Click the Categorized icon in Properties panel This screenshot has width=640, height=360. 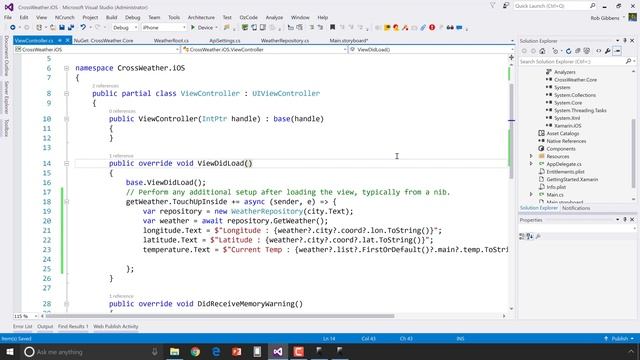[522, 236]
